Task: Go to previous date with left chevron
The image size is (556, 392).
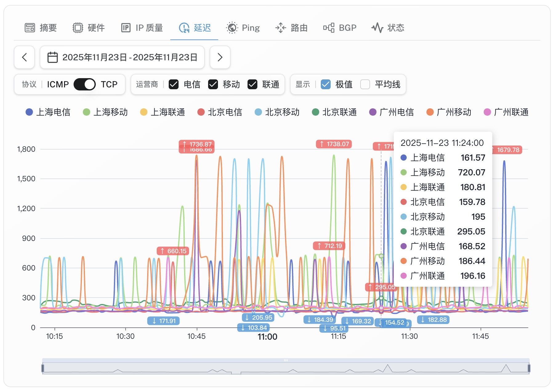Action: pos(24,57)
